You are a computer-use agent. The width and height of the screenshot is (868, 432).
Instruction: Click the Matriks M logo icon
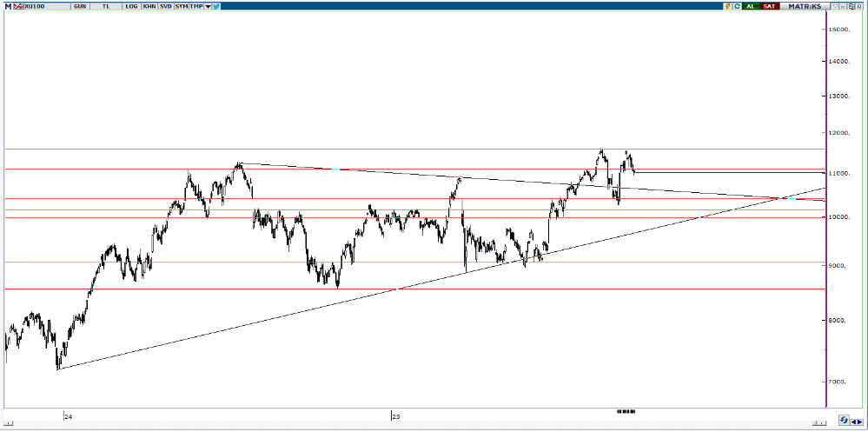click(7, 6)
